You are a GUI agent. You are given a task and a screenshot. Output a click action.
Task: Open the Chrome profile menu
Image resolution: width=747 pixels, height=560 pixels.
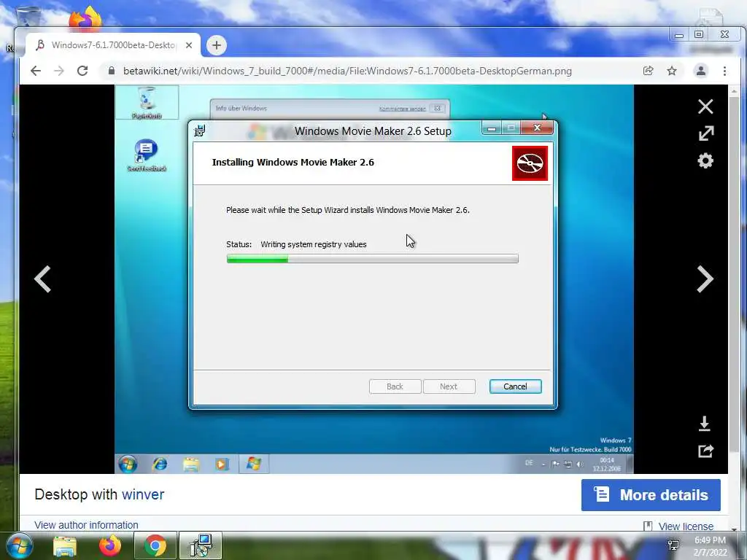tap(701, 71)
